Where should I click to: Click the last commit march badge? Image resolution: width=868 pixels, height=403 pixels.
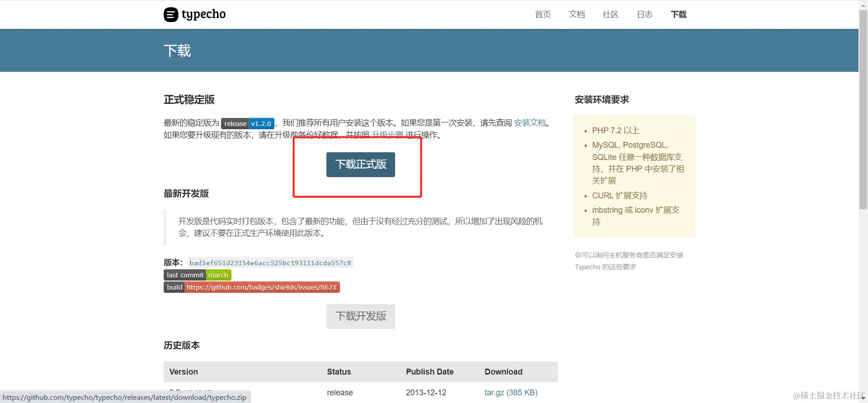198,275
